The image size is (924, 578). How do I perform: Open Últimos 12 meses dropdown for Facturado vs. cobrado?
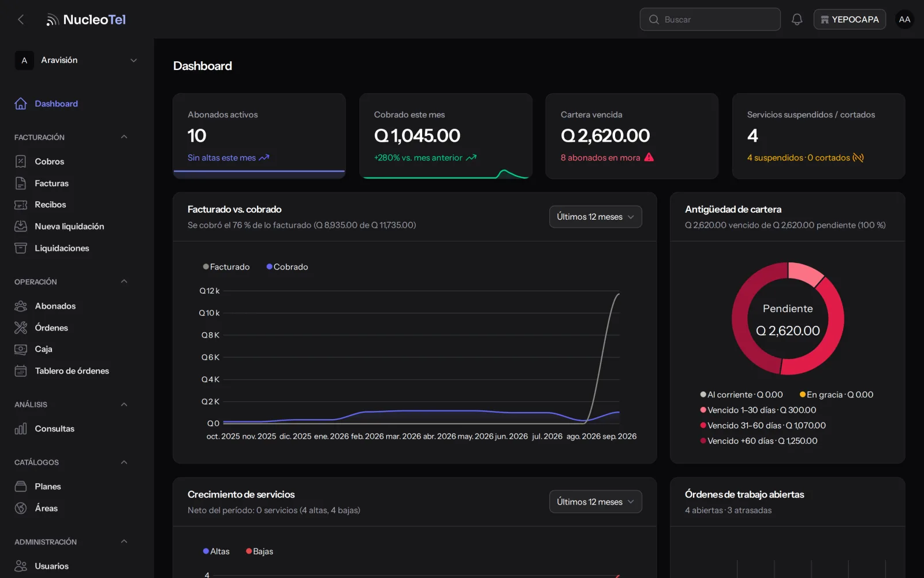(595, 217)
